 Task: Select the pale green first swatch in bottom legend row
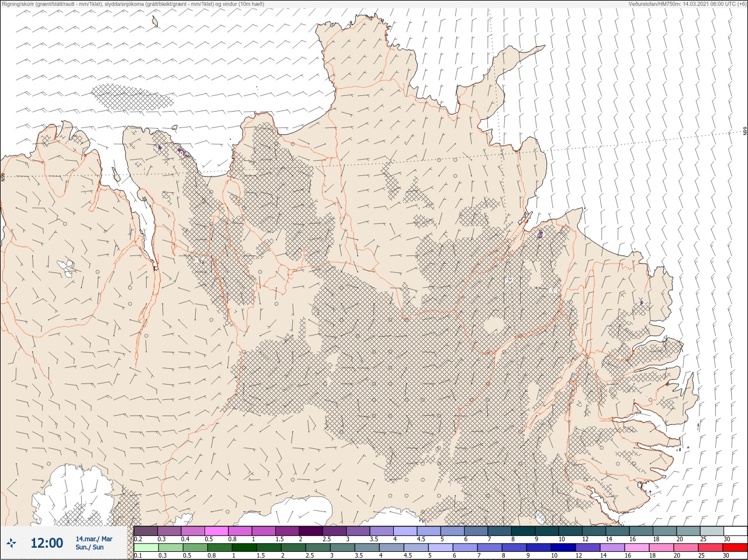(x=146, y=548)
